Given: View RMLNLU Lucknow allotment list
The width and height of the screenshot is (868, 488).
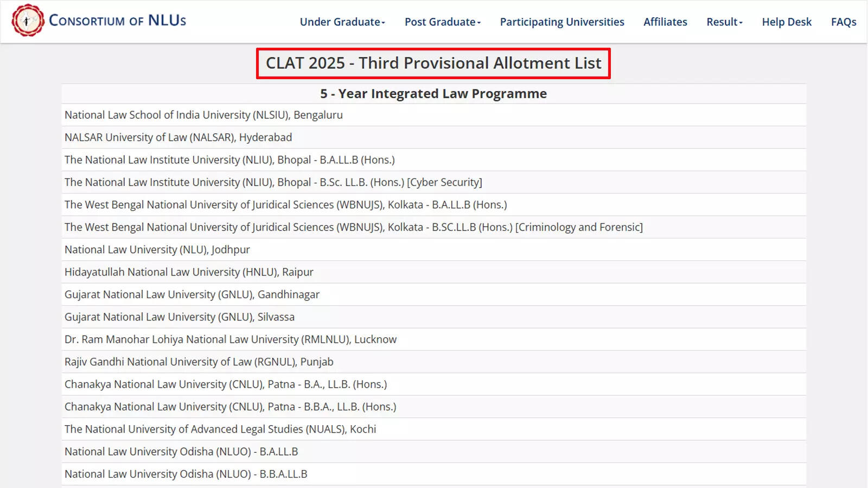Looking at the screenshot, I should click(231, 339).
